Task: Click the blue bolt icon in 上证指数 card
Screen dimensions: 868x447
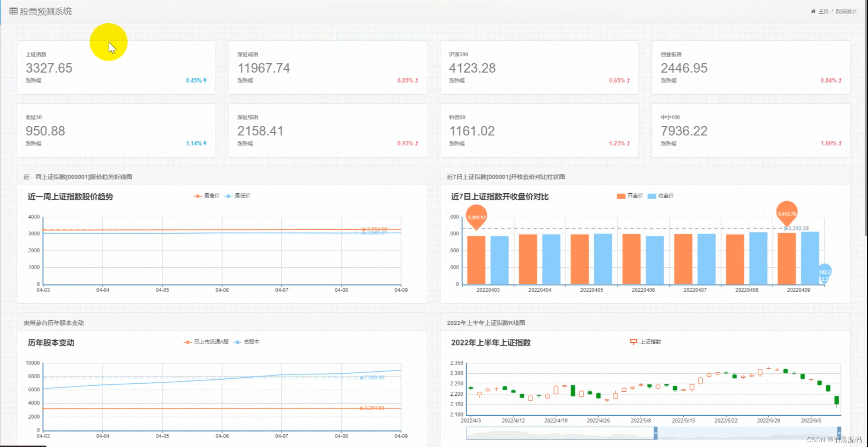Action: click(x=205, y=81)
